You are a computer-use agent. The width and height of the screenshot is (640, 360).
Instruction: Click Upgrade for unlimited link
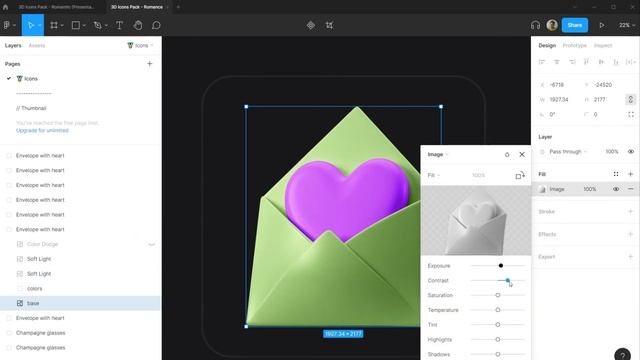pos(42,131)
